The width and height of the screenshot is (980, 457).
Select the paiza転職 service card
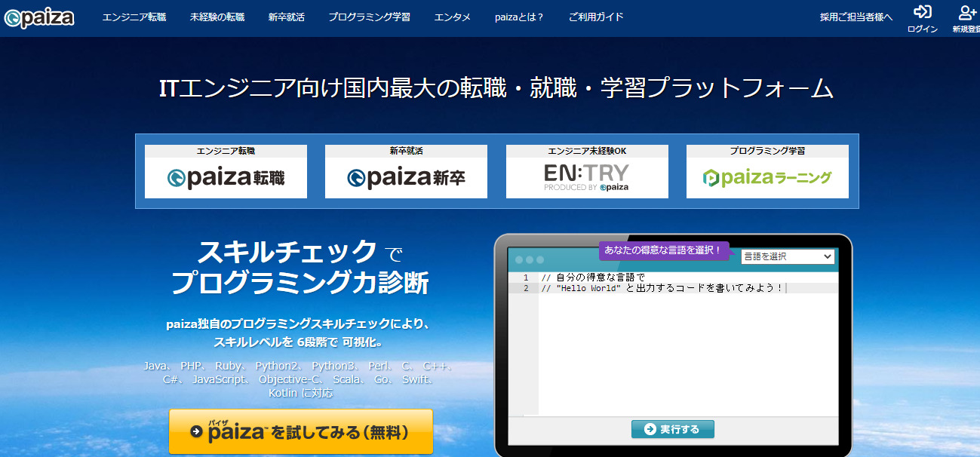tap(226, 171)
